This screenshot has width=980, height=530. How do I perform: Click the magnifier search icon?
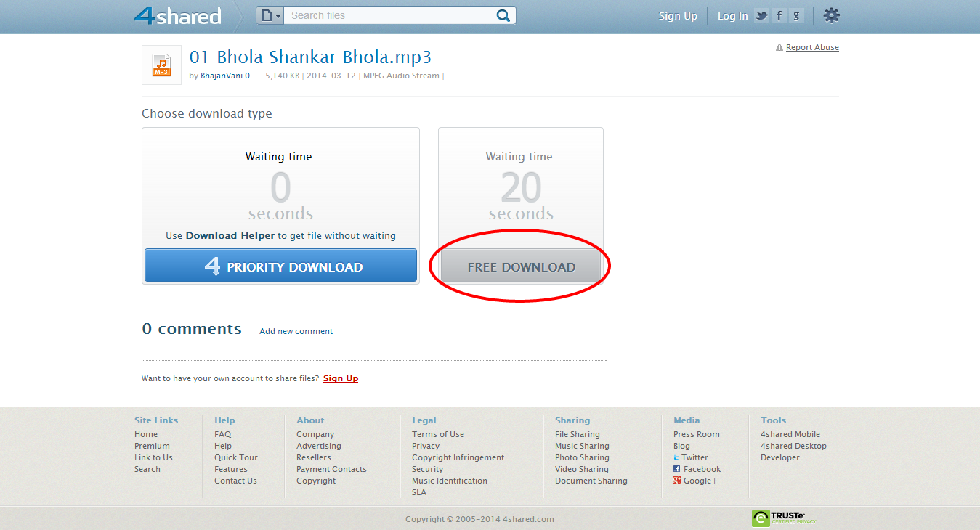pyautogui.click(x=503, y=15)
